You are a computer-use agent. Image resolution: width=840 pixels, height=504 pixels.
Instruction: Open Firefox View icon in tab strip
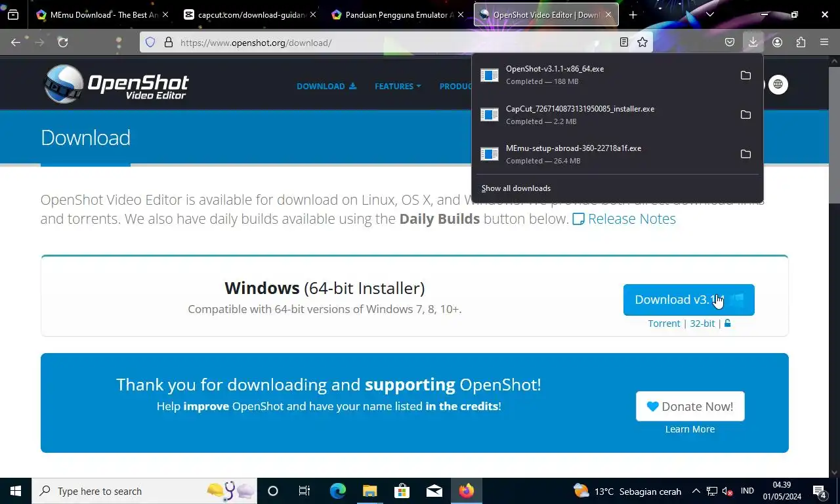[13, 14]
